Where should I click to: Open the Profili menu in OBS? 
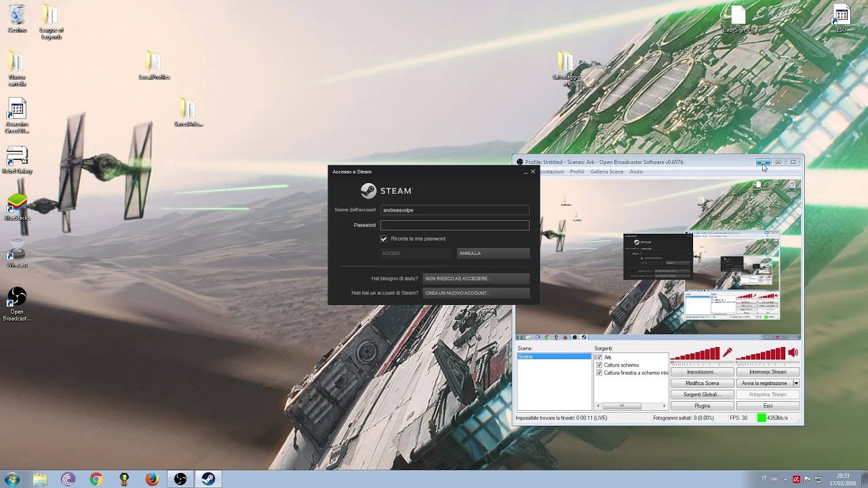pyautogui.click(x=577, y=171)
